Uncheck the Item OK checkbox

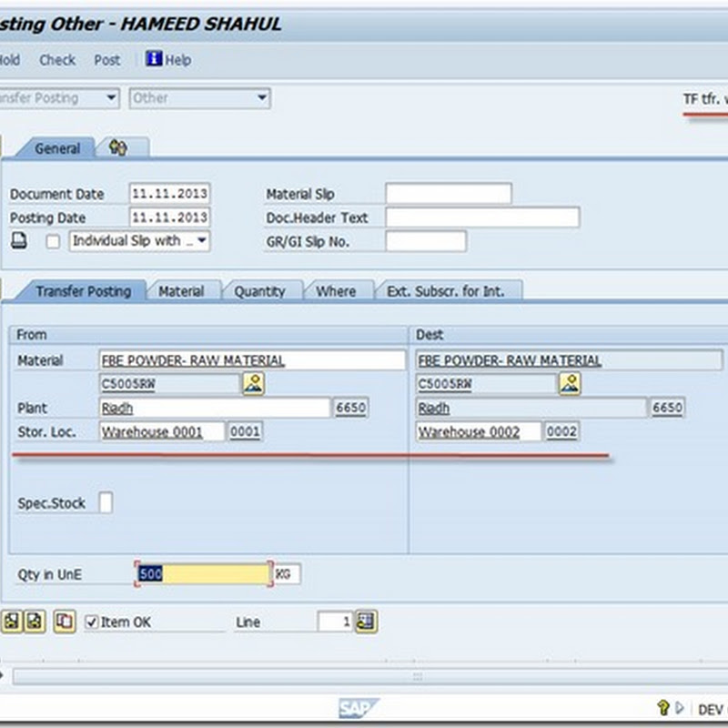92,622
